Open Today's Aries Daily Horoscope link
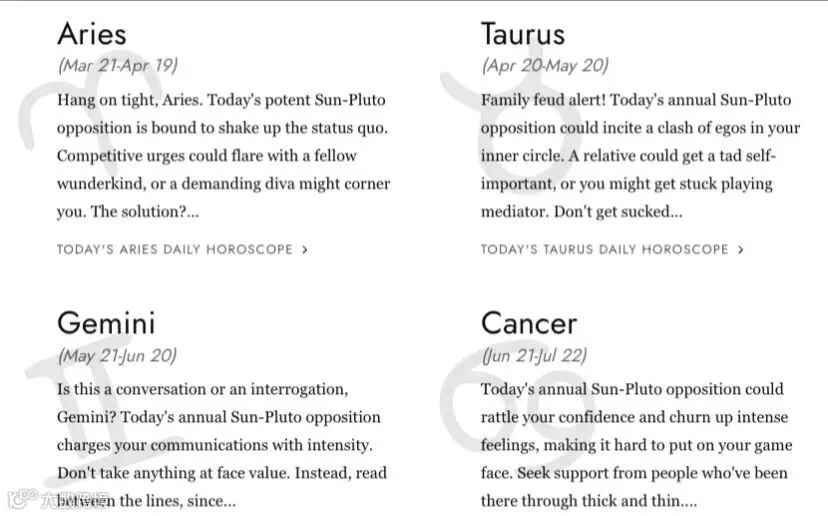Screen dimensions: 828x516 pyautogui.click(x=175, y=249)
